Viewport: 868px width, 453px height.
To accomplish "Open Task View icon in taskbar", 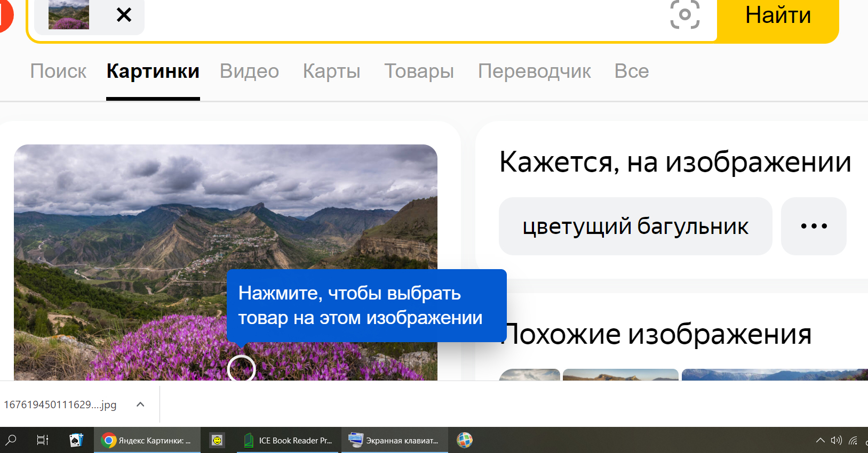I will [x=43, y=440].
